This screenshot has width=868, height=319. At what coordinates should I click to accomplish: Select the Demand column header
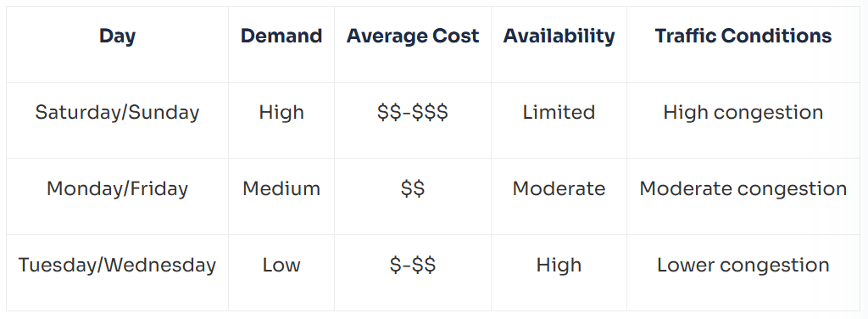(281, 36)
